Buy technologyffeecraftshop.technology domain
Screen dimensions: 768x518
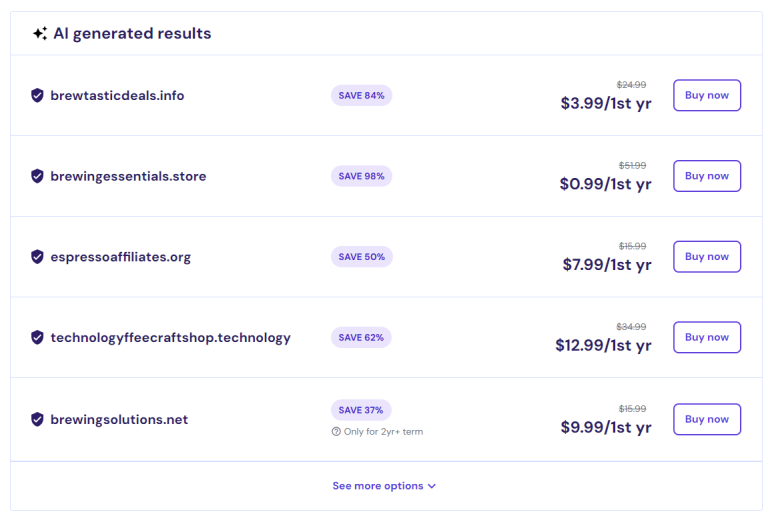point(706,338)
